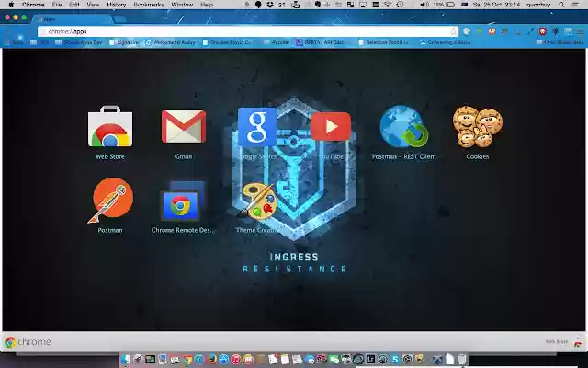Image resolution: width=588 pixels, height=368 pixels.
Task: Open the Web Store app
Action: pyautogui.click(x=110, y=127)
